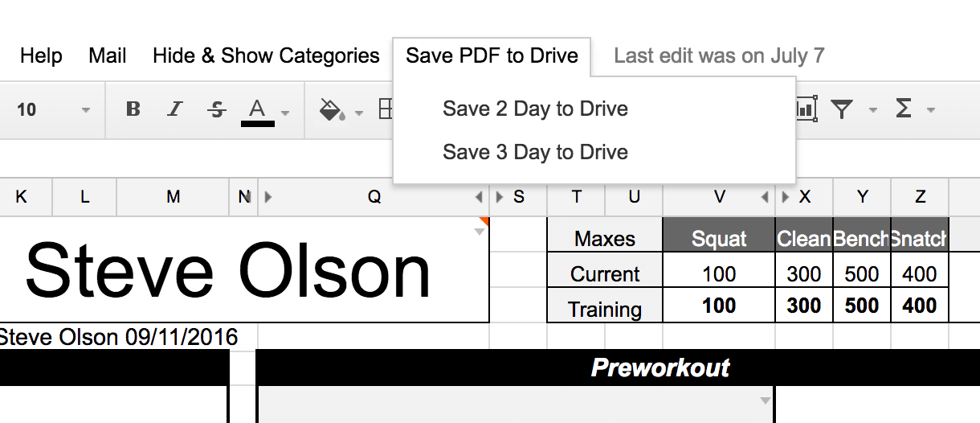Open the Mail menu
This screenshot has height=423, width=980.
click(108, 55)
